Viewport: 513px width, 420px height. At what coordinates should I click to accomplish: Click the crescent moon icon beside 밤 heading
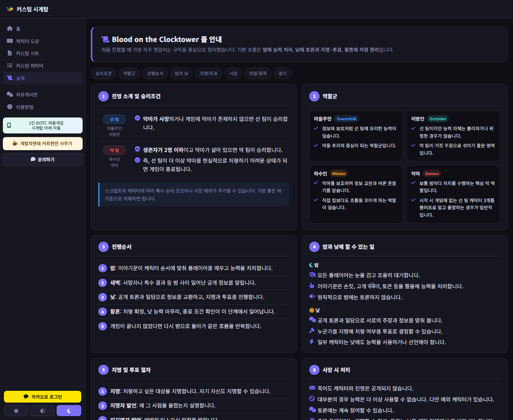[x=311, y=265]
